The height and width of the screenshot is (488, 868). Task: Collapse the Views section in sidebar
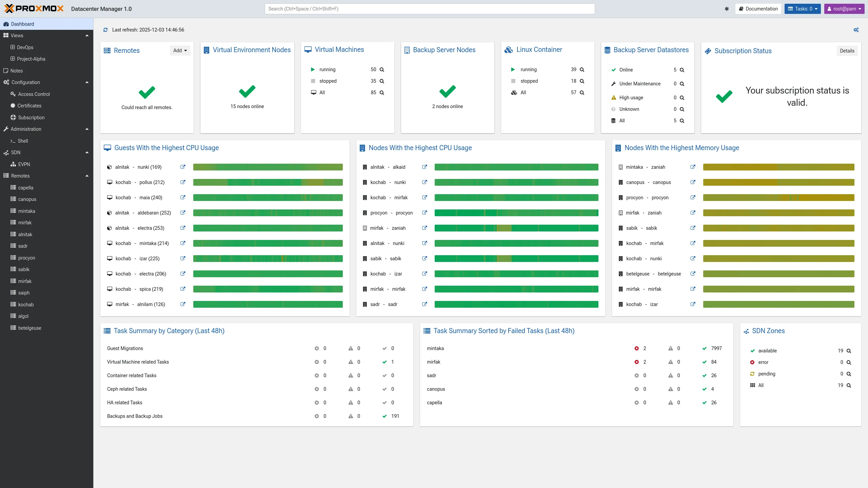pos(87,35)
